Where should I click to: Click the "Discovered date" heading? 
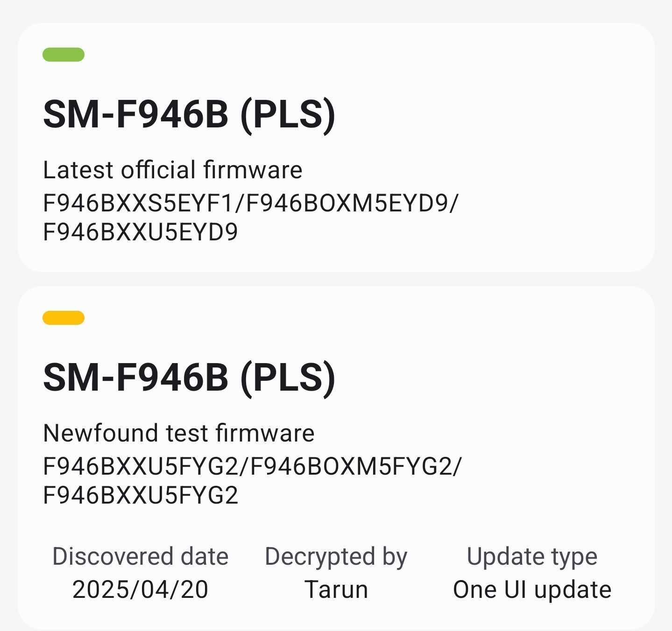pos(140,556)
